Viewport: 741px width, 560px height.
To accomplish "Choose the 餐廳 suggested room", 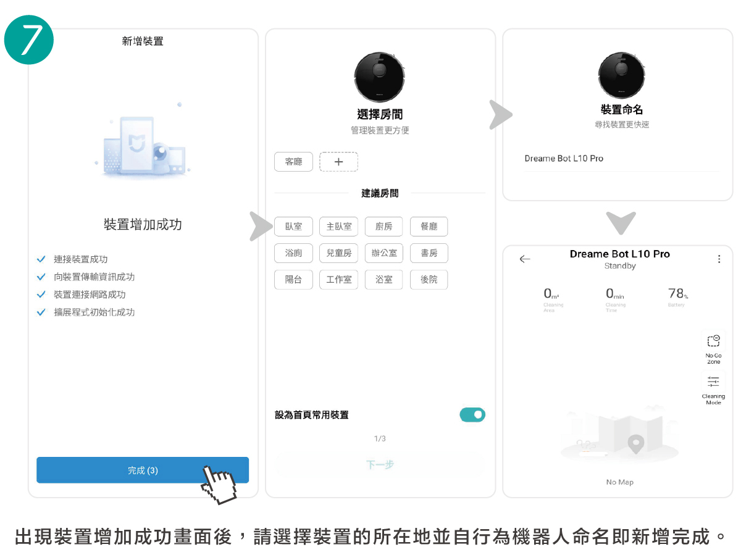I will (429, 227).
